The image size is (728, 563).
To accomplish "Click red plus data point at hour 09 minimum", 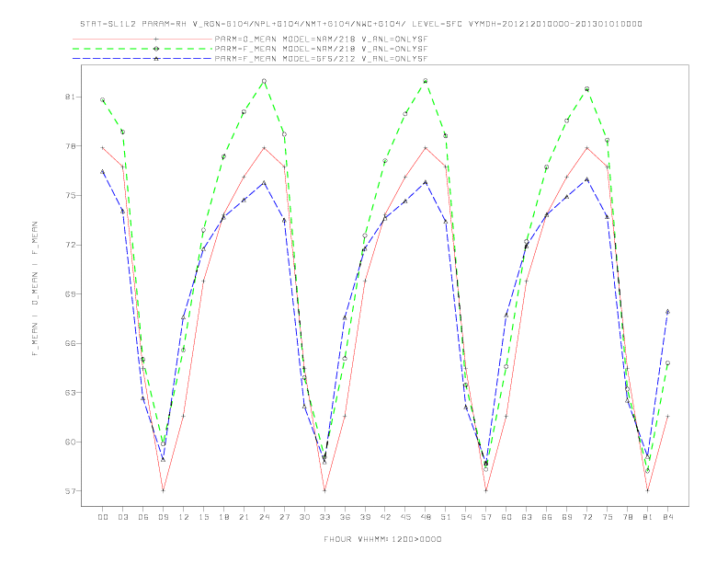I will point(163,490).
